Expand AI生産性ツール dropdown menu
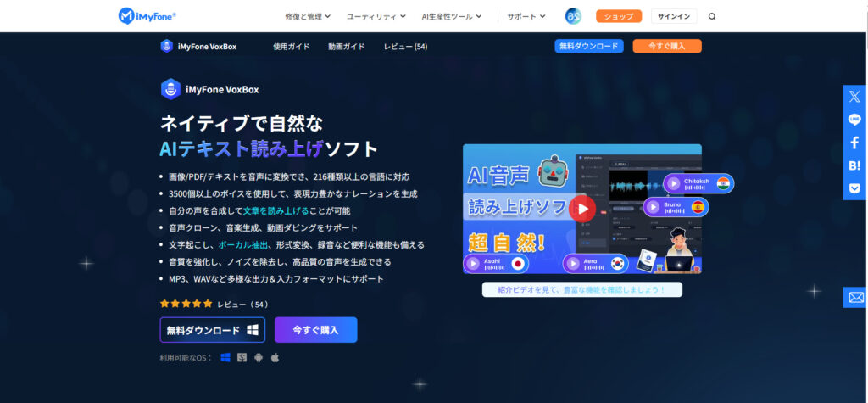Screen dimensions: 868x403 coord(452,17)
